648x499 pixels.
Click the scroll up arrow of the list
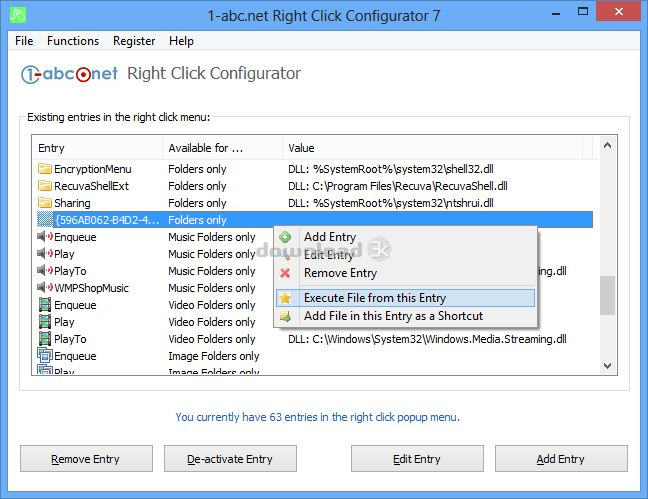607,146
